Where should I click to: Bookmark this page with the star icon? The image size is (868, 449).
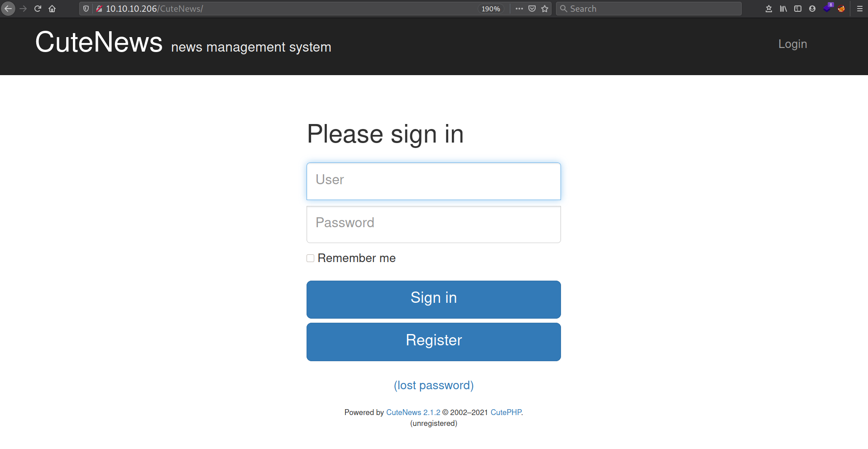(x=545, y=9)
